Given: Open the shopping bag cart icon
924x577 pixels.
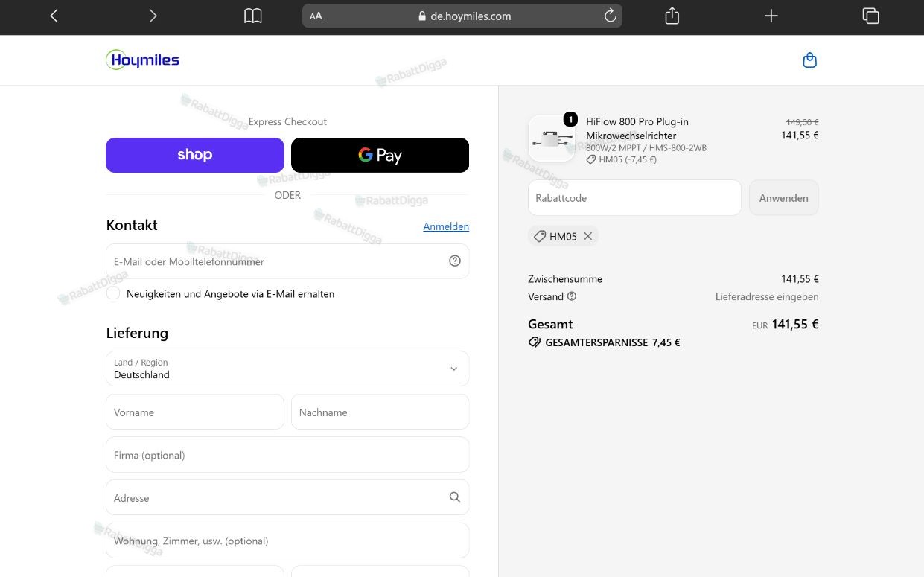Looking at the screenshot, I should 810,60.
